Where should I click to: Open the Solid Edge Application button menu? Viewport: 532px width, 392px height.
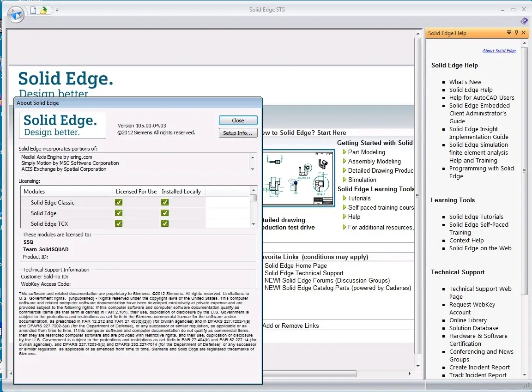[x=16, y=15]
